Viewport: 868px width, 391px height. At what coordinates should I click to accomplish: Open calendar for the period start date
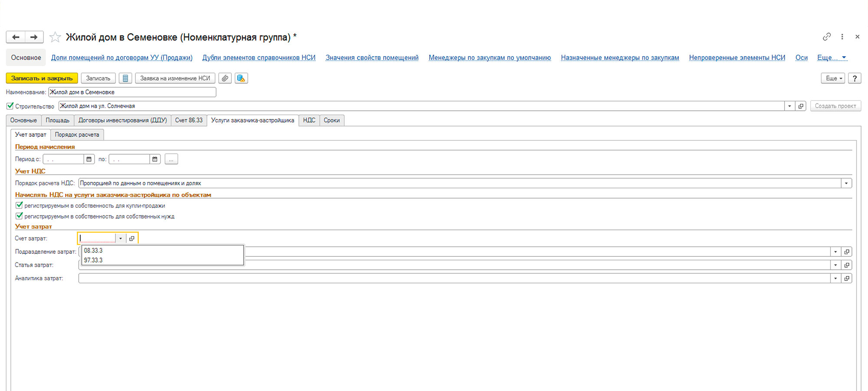click(x=89, y=159)
